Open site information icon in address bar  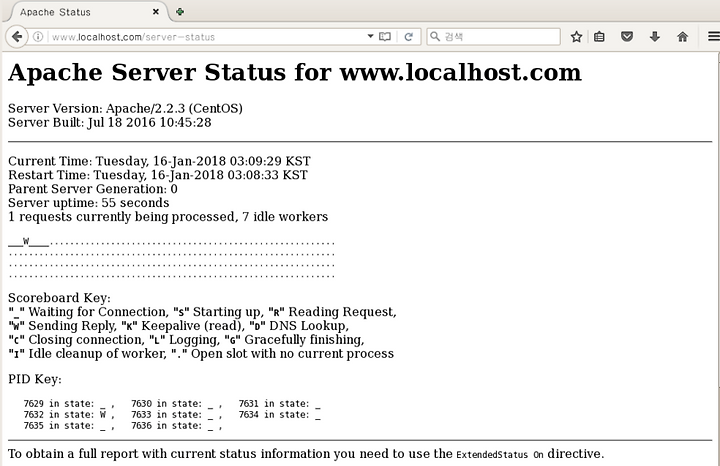(x=38, y=37)
